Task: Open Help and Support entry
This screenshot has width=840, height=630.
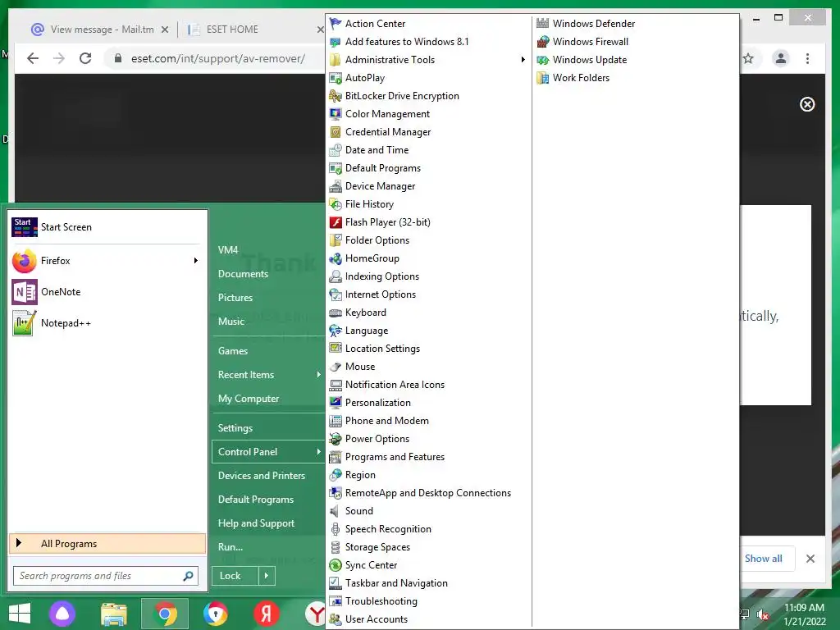Action: coord(256,523)
